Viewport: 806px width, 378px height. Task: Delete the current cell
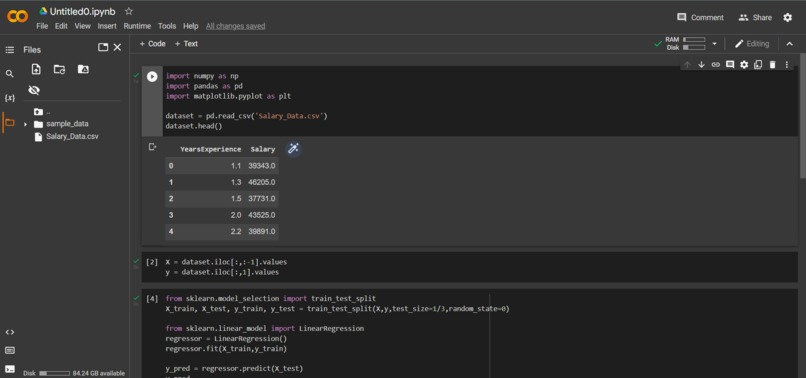(x=772, y=65)
